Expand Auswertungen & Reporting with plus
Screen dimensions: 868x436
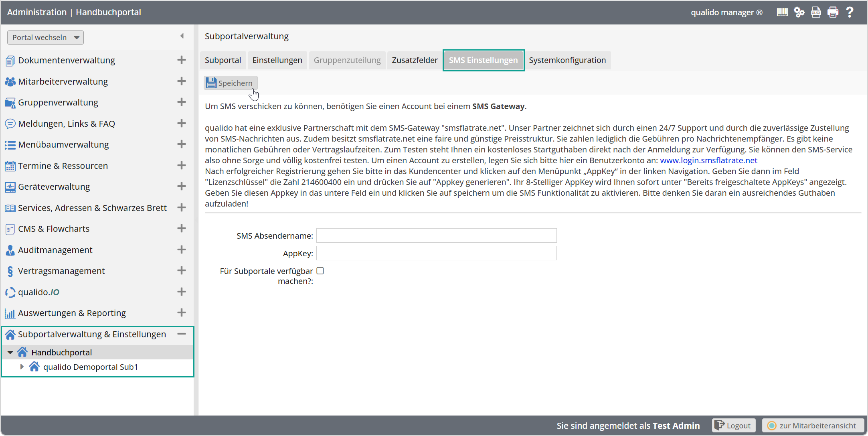(182, 312)
